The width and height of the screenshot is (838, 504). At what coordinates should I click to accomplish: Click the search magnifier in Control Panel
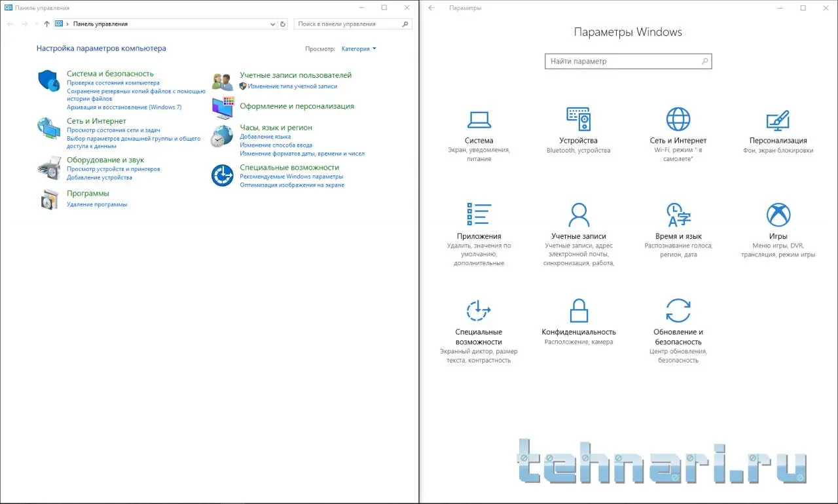[405, 24]
